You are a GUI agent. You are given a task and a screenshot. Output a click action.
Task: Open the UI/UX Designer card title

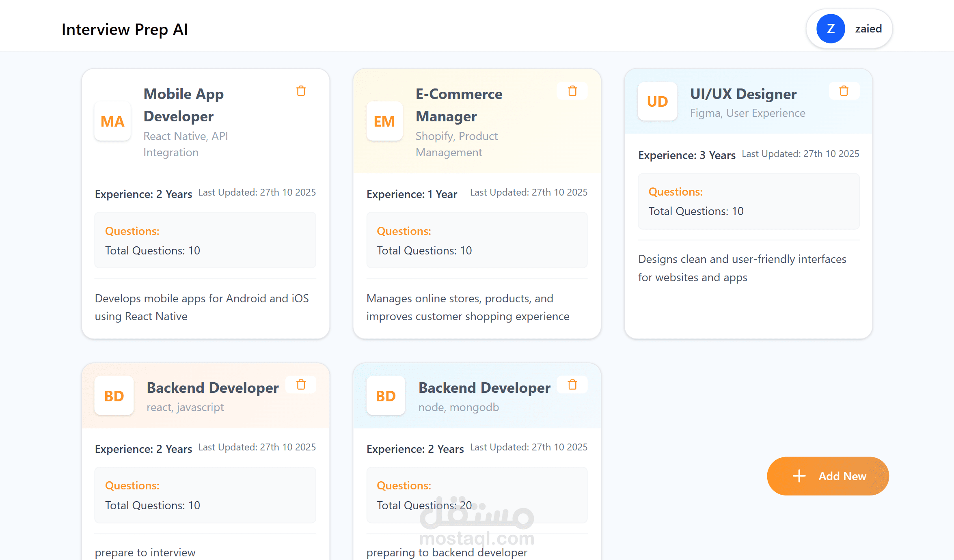743,94
